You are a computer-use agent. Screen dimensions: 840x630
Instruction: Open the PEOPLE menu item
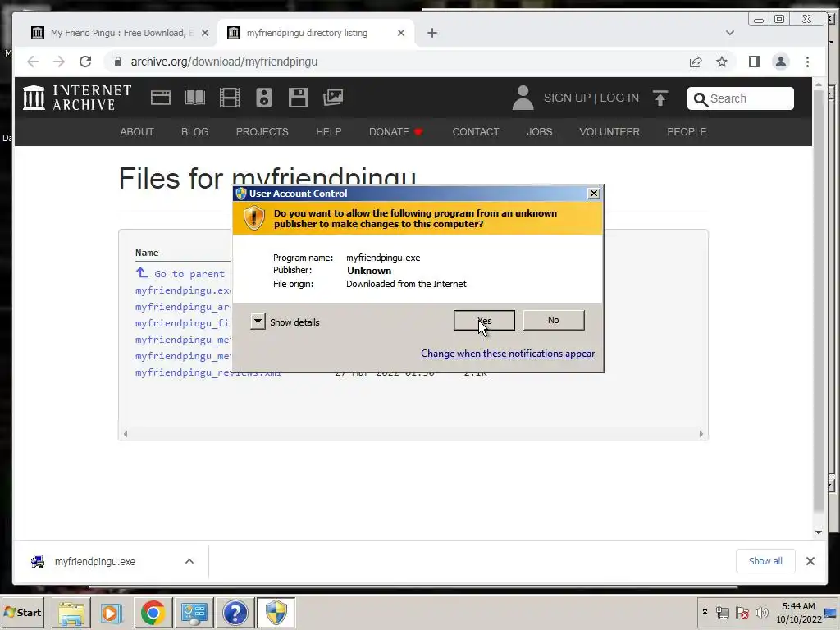pos(687,132)
